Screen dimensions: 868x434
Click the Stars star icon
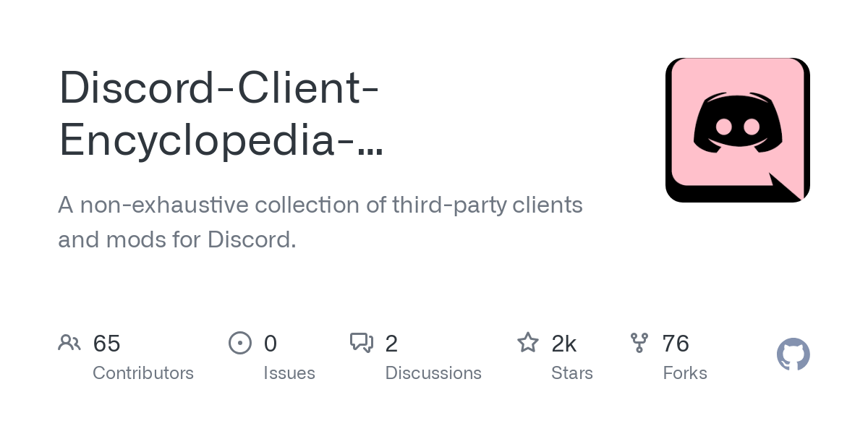pyautogui.click(x=528, y=343)
